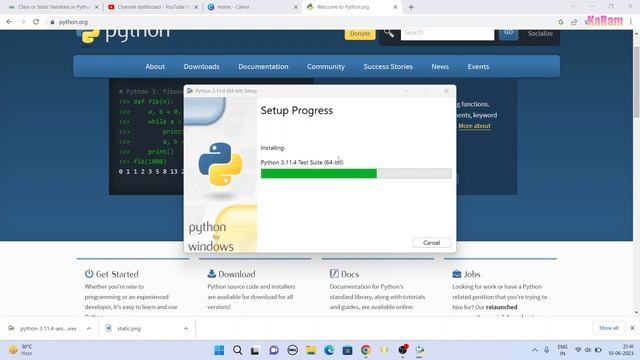Viewport: 640px width, 360px height.
Task: Open Task View on taskbar
Action: pos(256,350)
